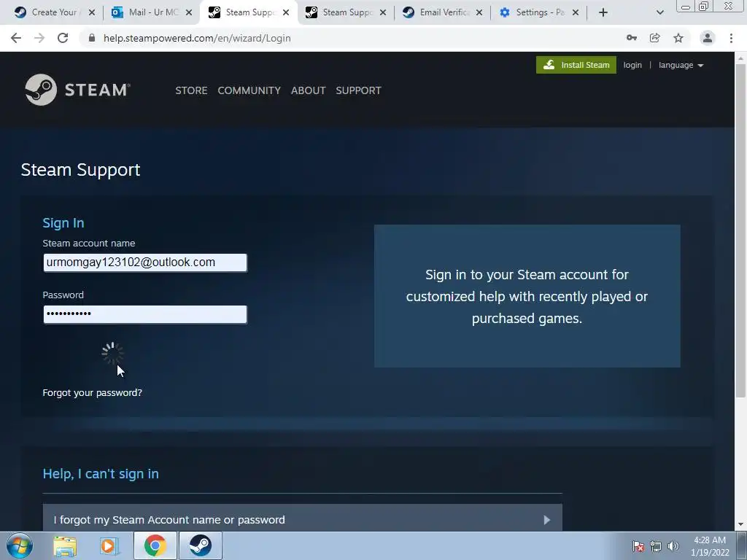The height and width of the screenshot is (560, 747).
Task: Open saved passwords key icon
Action: [631, 38]
